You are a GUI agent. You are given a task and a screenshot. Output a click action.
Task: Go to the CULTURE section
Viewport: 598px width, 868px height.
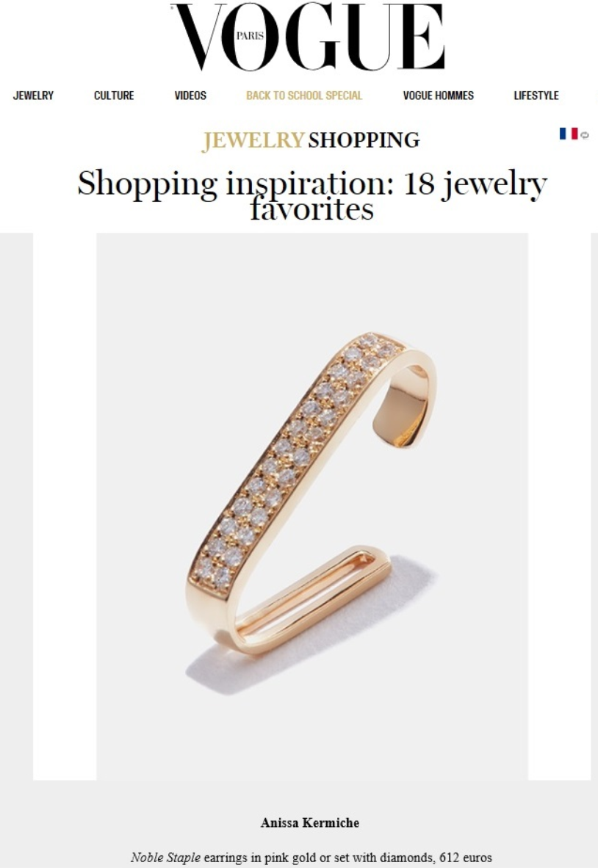coord(114,95)
